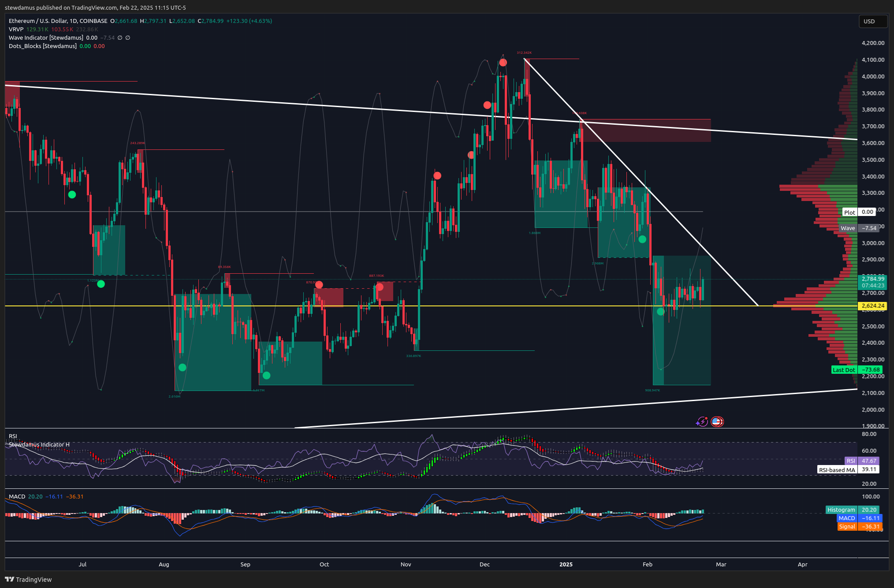Click the Mar label on the time axis

721,564
